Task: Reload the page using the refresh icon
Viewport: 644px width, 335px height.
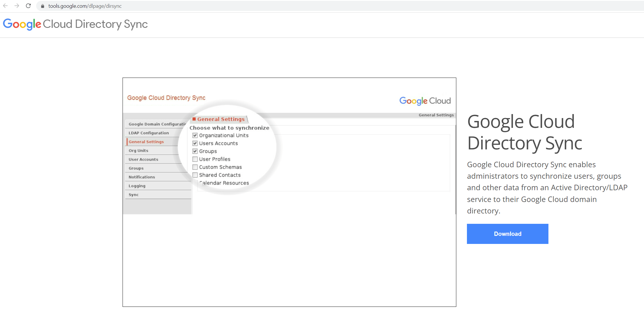Action: [x=28, y=6]
